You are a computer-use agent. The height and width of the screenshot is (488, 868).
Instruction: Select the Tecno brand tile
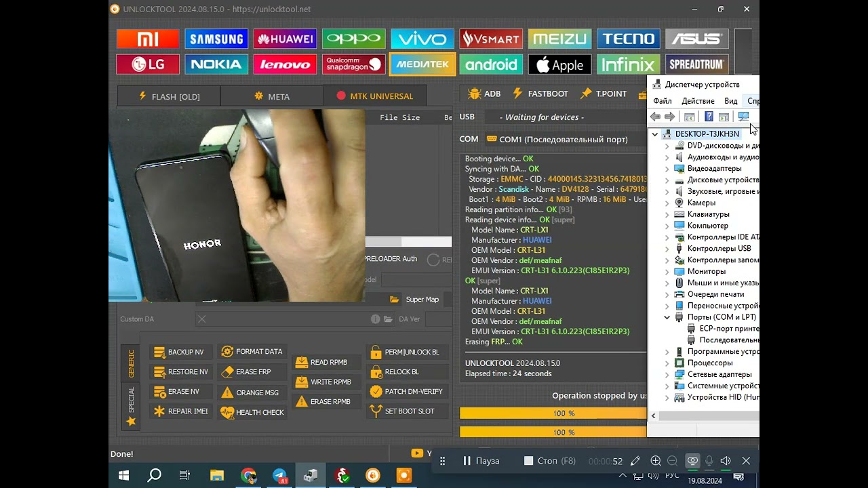tap(628, 39)
